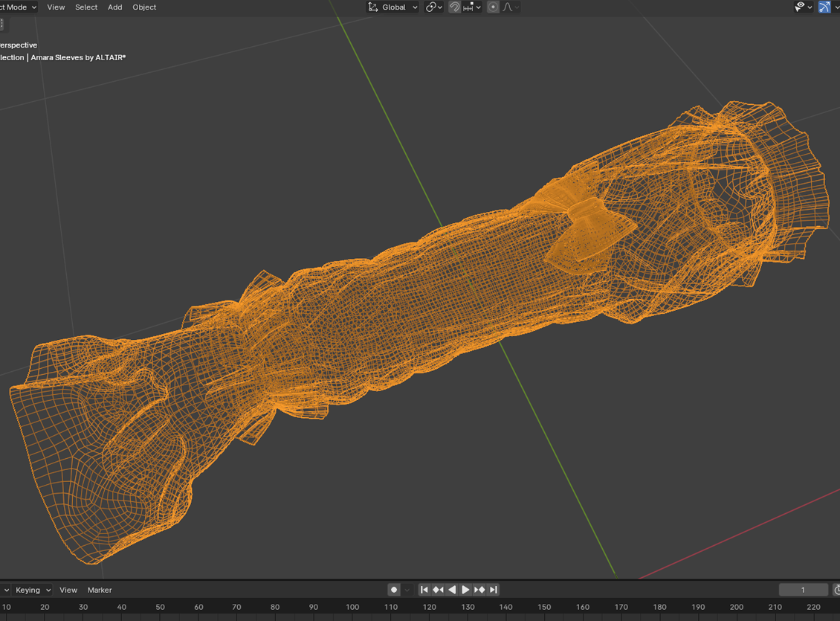Open the auto keyframing options dropdown
This screenshot has height=621, width=840.
407,590
